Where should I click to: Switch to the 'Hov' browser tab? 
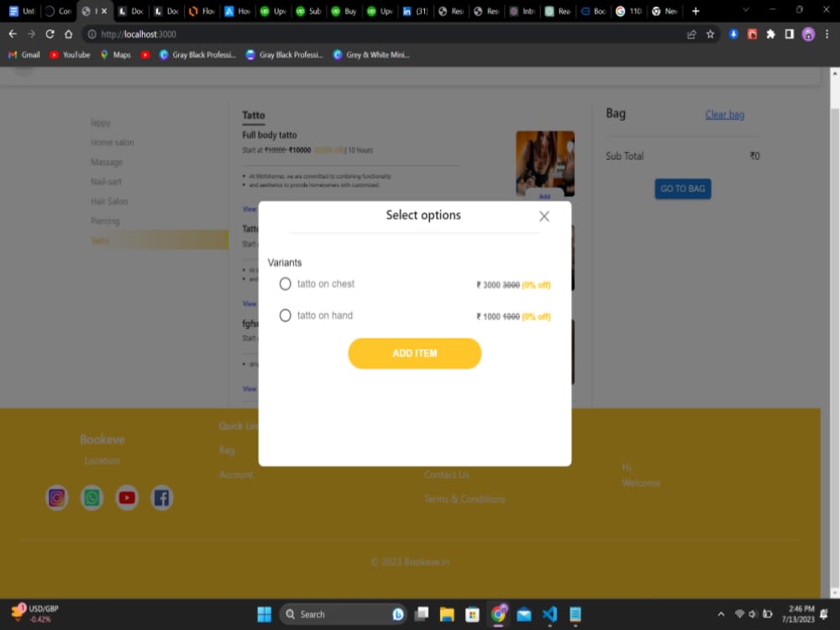tap(238, 11)
